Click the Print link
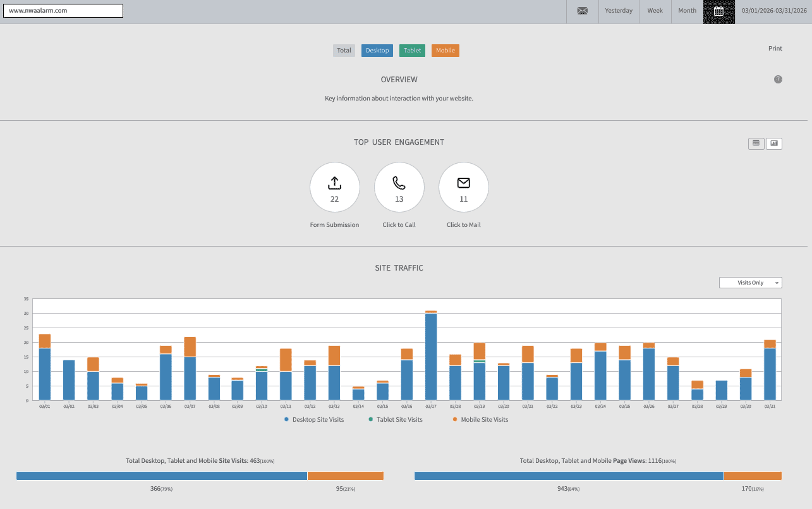The height and width of the screenshot is (509, 812). pyautogui.click(x=775, y=49)
